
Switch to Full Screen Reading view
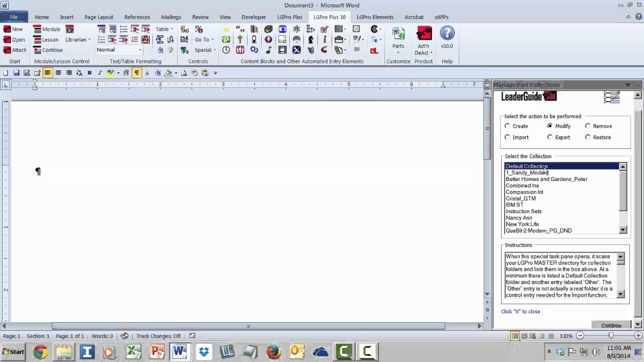524,336
